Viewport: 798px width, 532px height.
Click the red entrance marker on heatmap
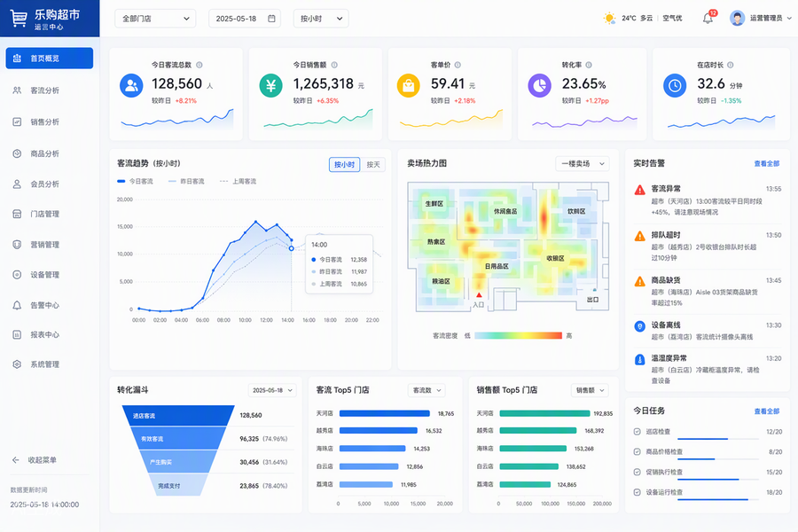click(479, 295)
